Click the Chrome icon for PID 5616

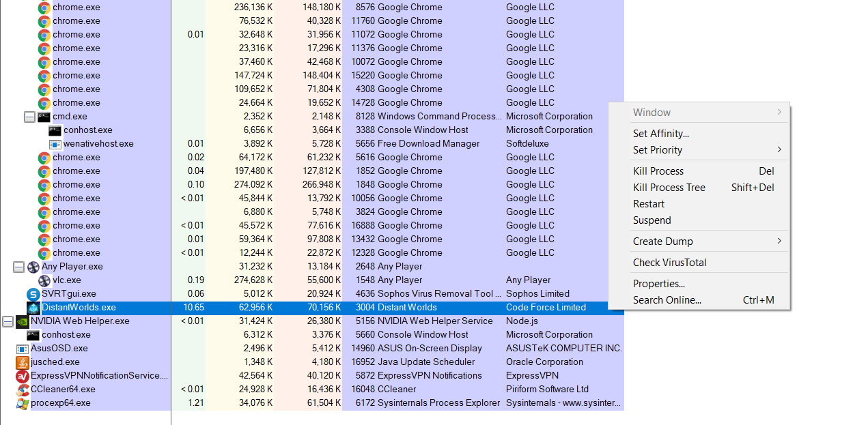point(44,158)
